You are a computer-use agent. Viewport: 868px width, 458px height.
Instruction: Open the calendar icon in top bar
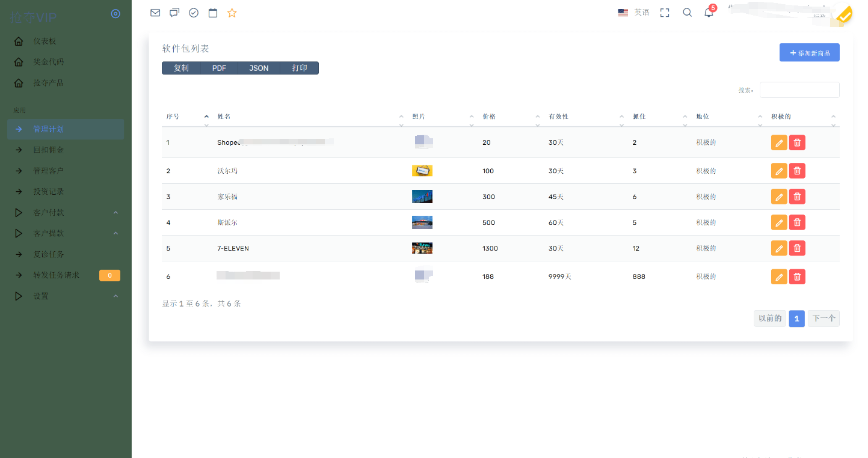point(213,13)
